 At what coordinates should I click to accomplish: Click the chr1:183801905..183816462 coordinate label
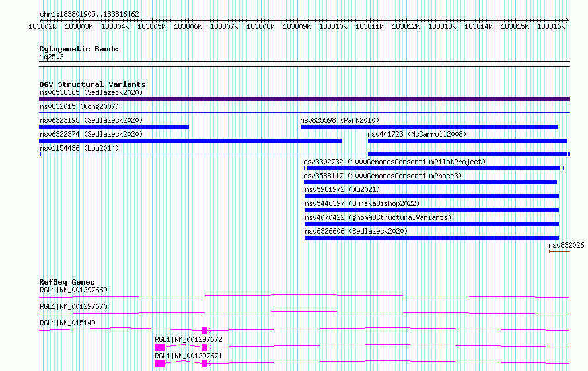tap(89, 14)
